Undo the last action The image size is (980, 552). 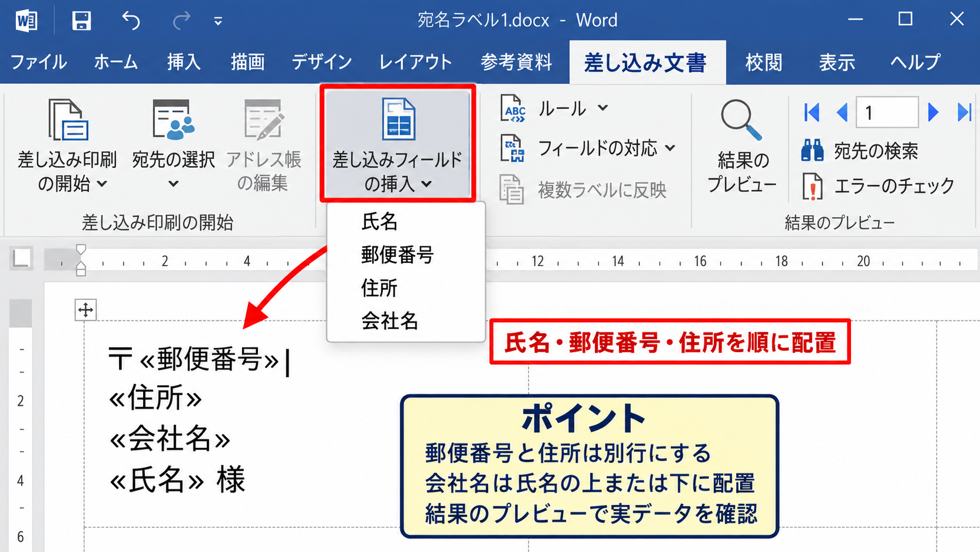click(x=131, y=21)
